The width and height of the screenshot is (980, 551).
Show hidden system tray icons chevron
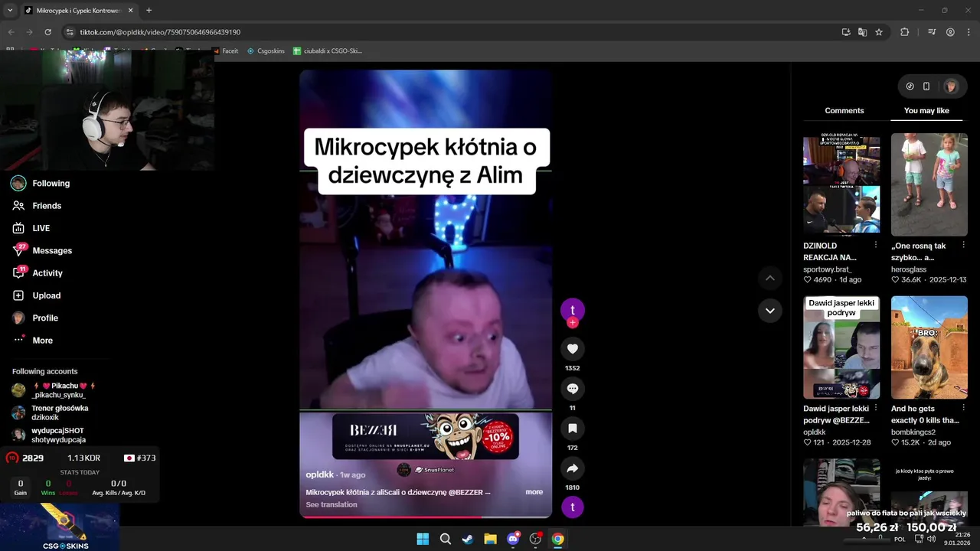point(864,539)
